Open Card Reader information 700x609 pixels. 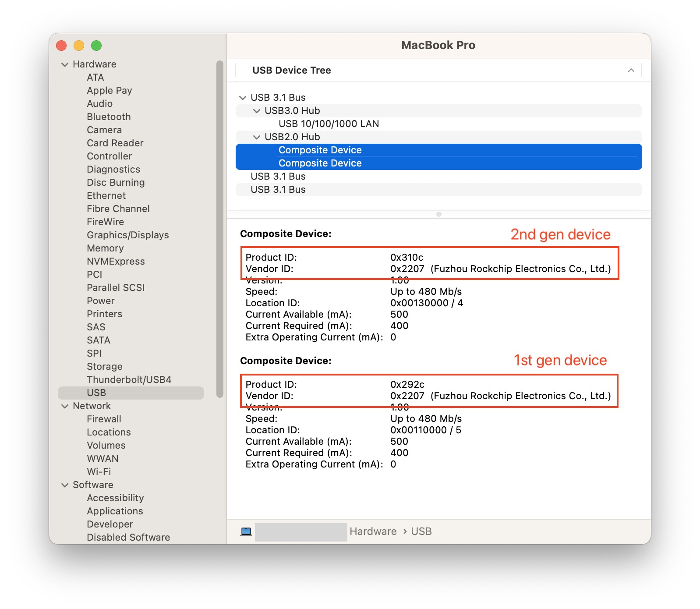(115, 143)
